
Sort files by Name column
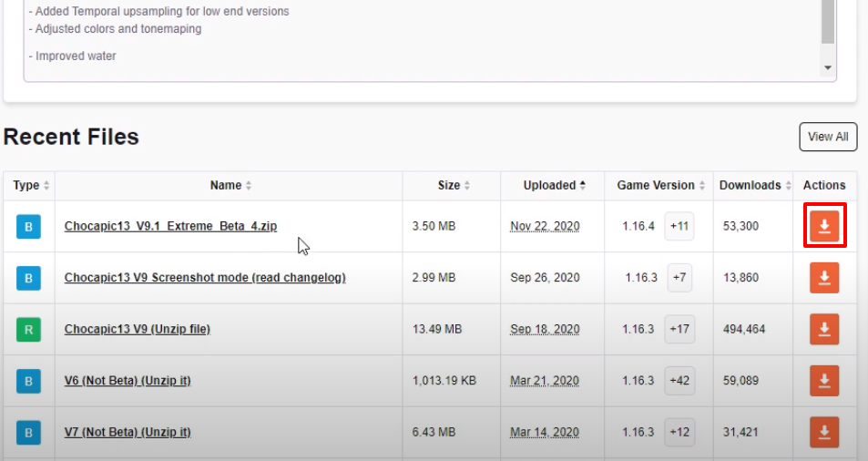(x=230, y=185)
